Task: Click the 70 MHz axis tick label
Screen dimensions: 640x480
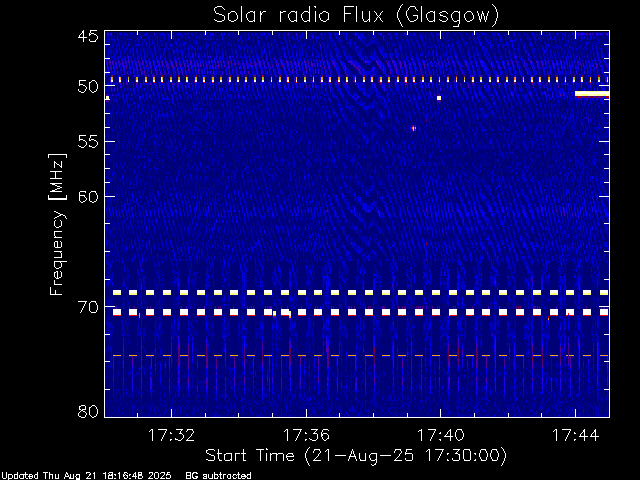Action: (x=88, y=307)
